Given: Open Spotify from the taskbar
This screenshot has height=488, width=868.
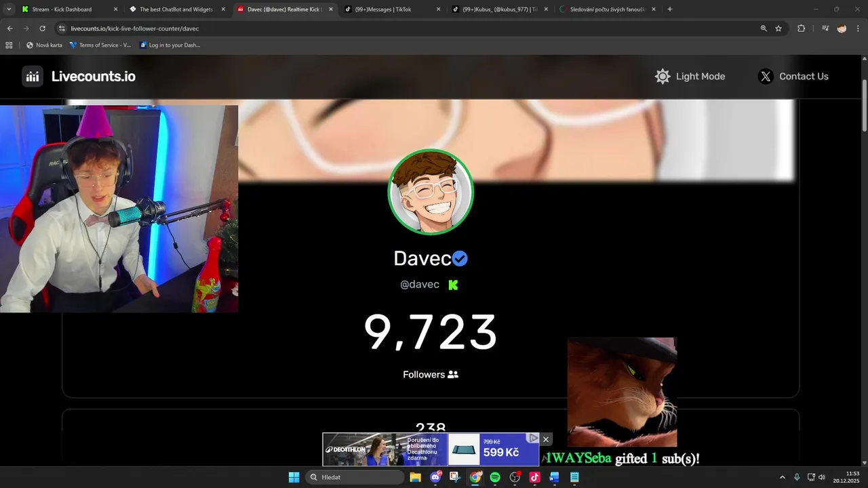Looking at the screenshot, I should click(x=495, y=477).
